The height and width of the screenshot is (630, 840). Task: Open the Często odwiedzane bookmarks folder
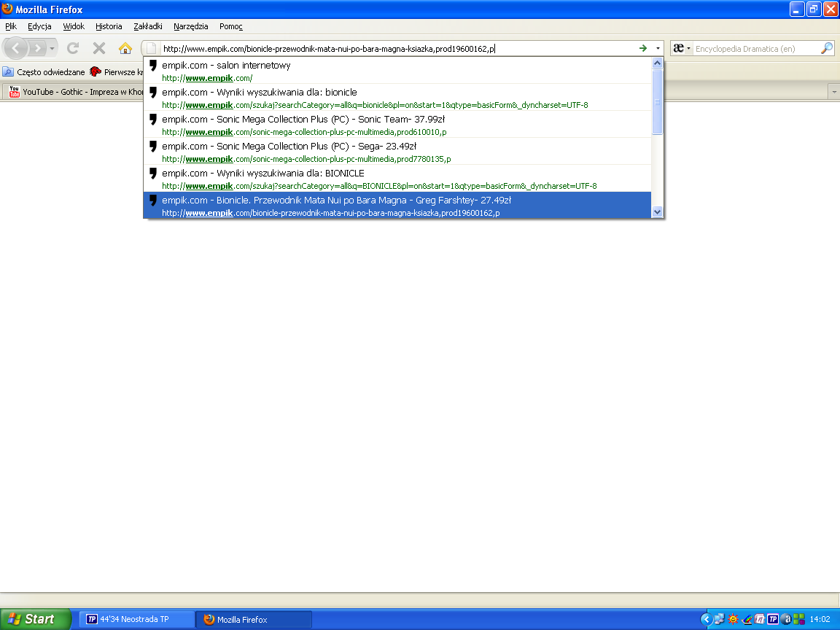(44, 71)
